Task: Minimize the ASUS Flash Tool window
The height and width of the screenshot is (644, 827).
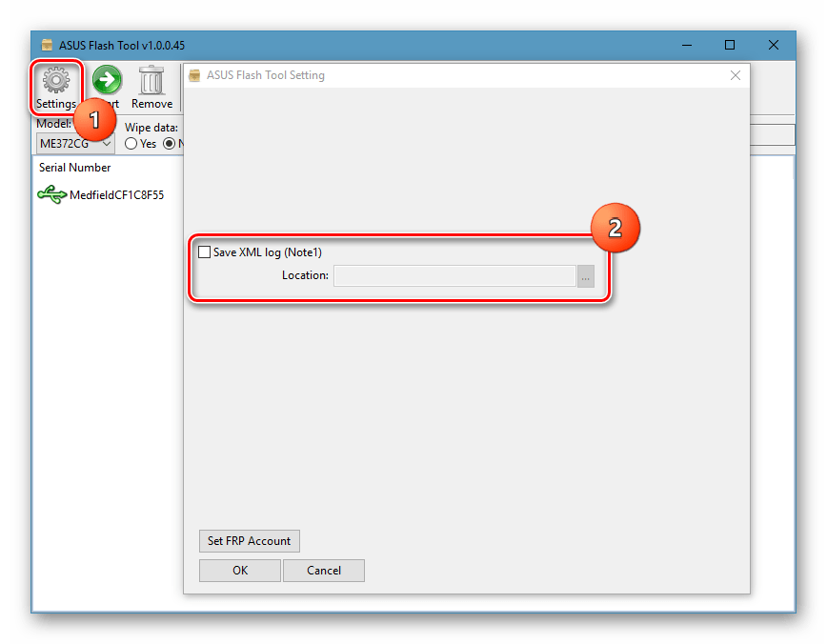Action: click(687, 46)
